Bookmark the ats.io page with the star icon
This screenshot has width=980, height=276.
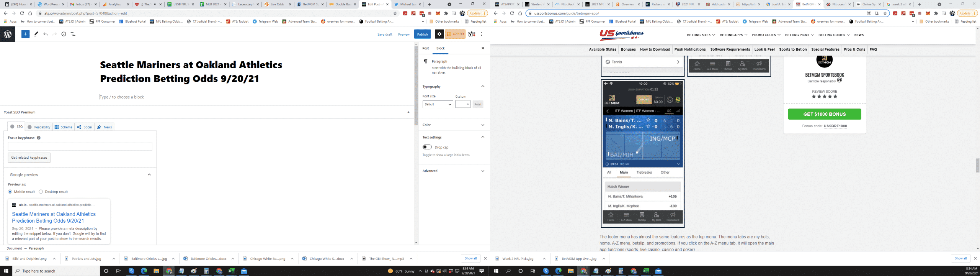pos(395,13)
